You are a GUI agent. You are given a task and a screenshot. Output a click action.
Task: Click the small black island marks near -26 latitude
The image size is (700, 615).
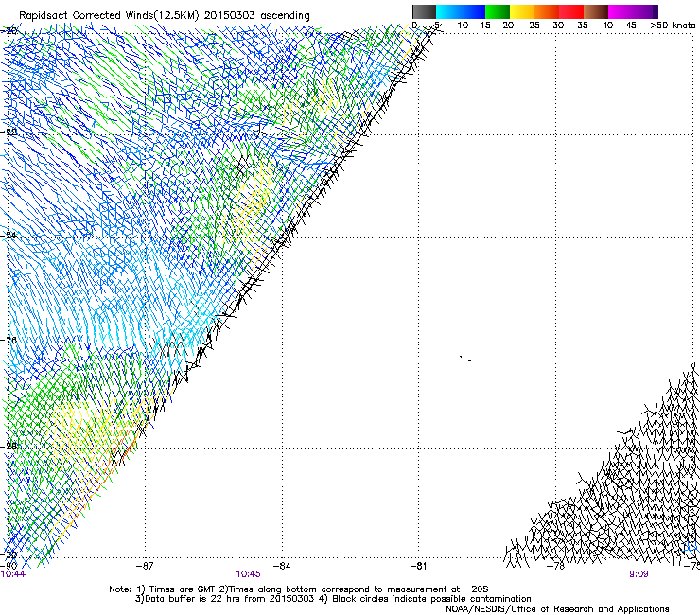tap(465, 359)
